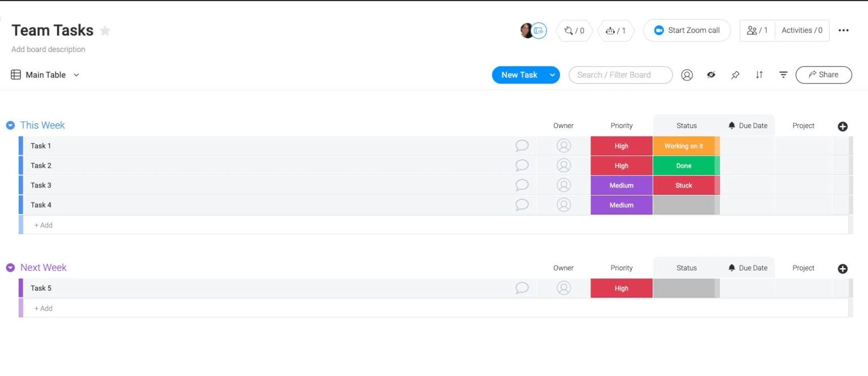This screenshot has height=376, width=868.
Task: Show hidden columns with the eye toggle
Action: pos(711,75)
